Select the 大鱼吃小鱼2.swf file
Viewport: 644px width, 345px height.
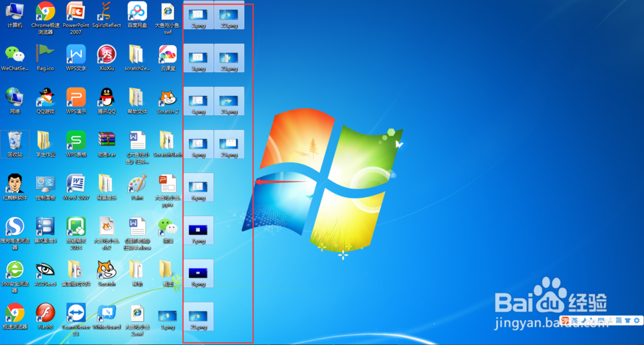(x=137, y=320)
